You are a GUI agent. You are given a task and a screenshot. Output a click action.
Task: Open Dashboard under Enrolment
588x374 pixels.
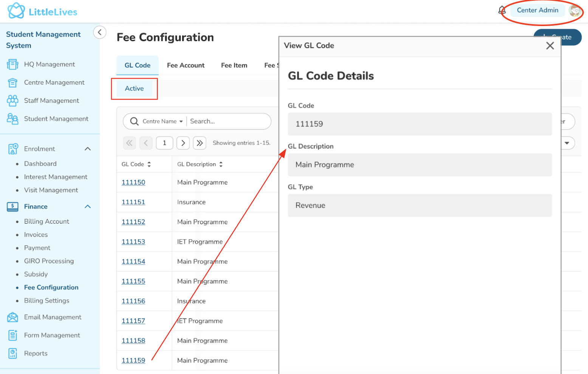40,164
